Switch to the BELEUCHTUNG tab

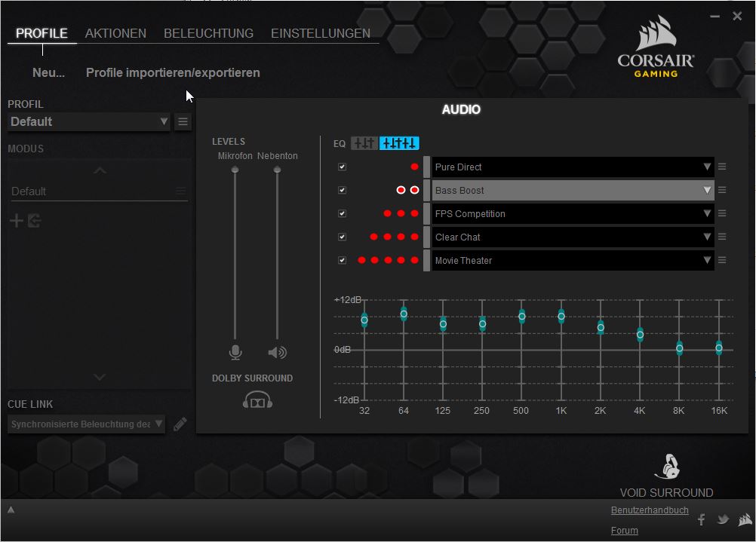pyautogui.click(x=208, y=33)
